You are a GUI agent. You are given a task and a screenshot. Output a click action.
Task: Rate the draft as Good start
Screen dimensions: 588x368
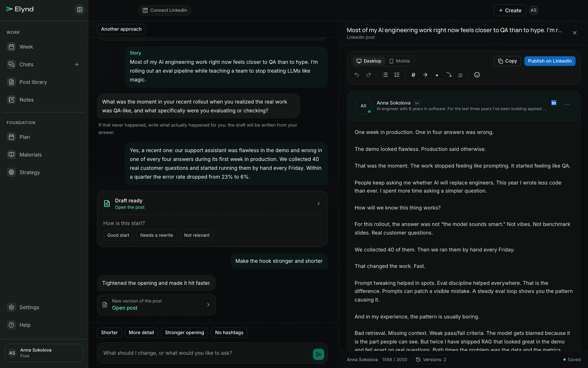point(118,235)
